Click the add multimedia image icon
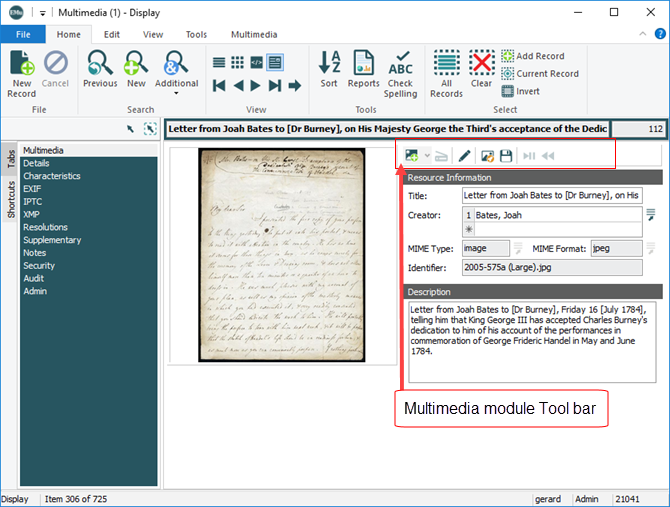Image resolution: width=670 pixels, height=507 pixels. pyautogui.click(x=411, y=156)
